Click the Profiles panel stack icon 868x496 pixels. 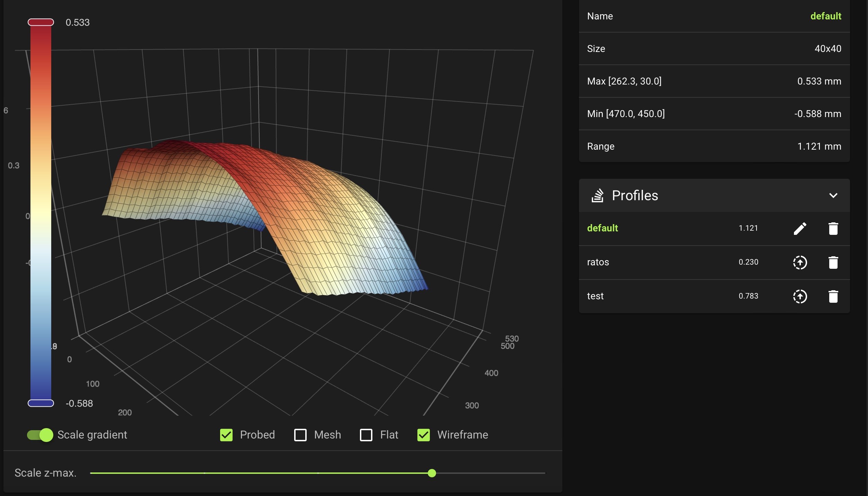[x=597, y=195]
